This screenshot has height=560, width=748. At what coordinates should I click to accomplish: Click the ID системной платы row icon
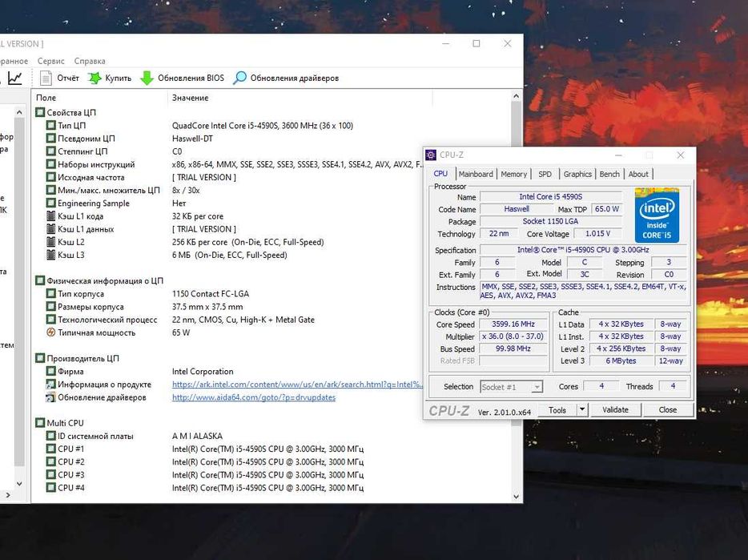[51, 435]
